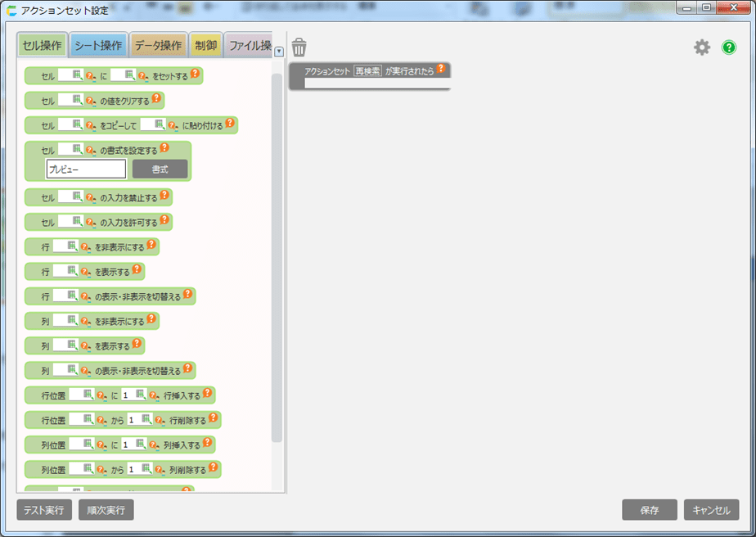Select the 制御 tab

pyautogui.click(x=205, y=45)
